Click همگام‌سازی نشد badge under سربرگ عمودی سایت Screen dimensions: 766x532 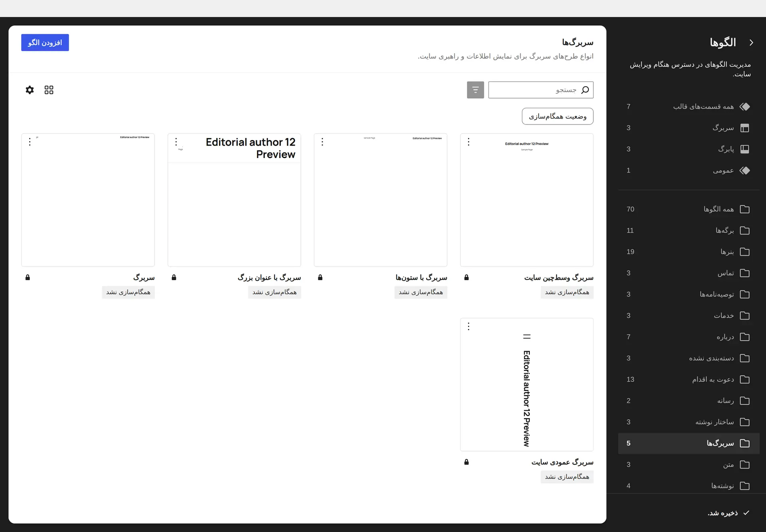click(567, 477)
